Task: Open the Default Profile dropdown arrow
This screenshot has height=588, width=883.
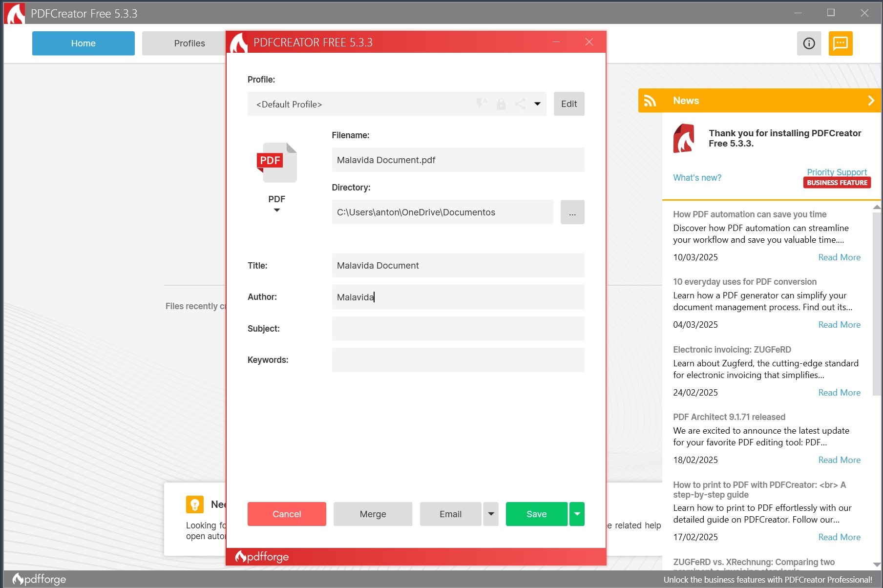Action: click(x=537, y=104)
